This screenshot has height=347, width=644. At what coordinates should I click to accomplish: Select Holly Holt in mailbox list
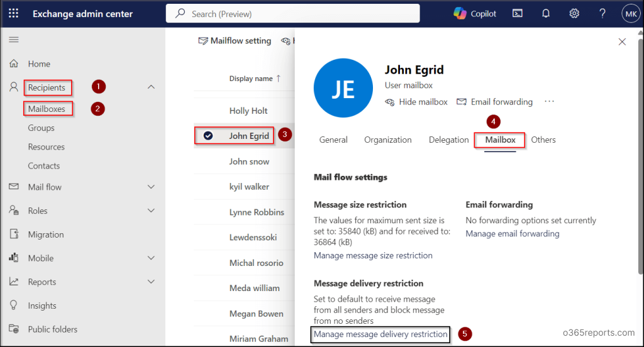point(248,111)
